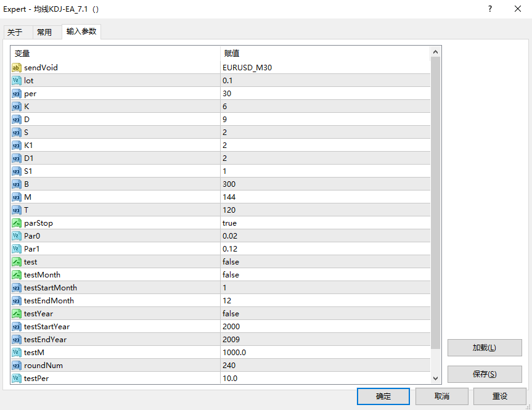
Task: Select the boolean icon next to testMonth
Action: pos(16,275)
